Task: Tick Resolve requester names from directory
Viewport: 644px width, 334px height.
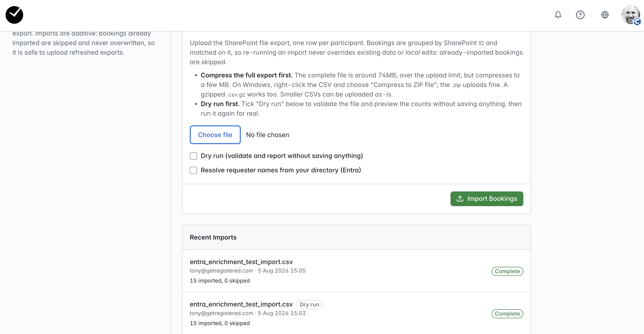Action: pos(193,170)
